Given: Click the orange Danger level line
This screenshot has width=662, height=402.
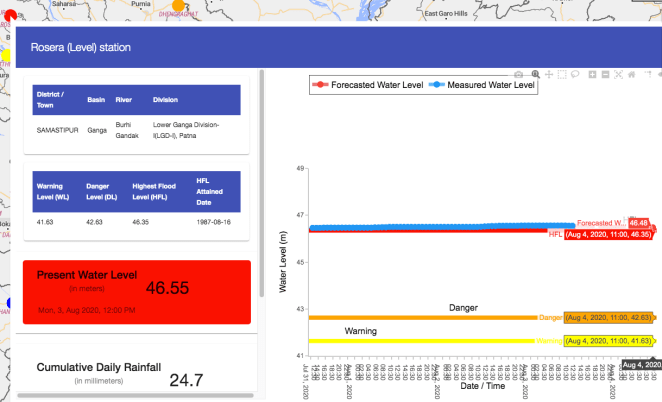Looking at the screenshot, I should [x=420, y=317].
